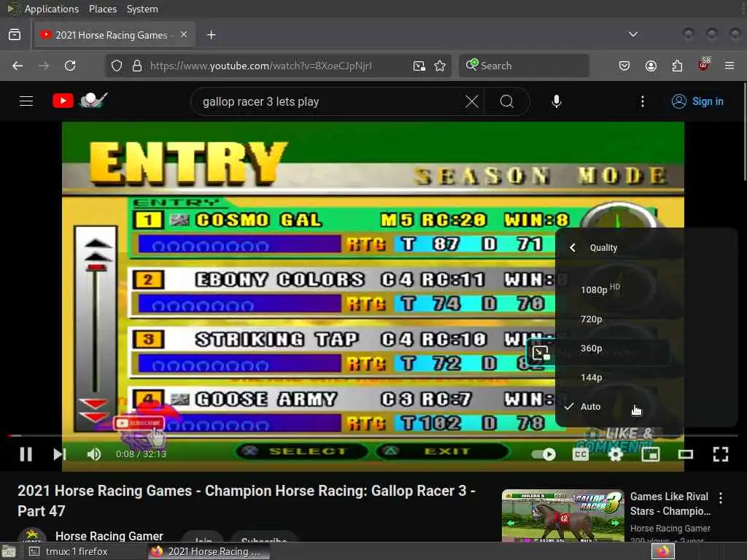This screenshot has width=747, height=560.
Task: Click the Firefox search field
Action: (524, 66)
